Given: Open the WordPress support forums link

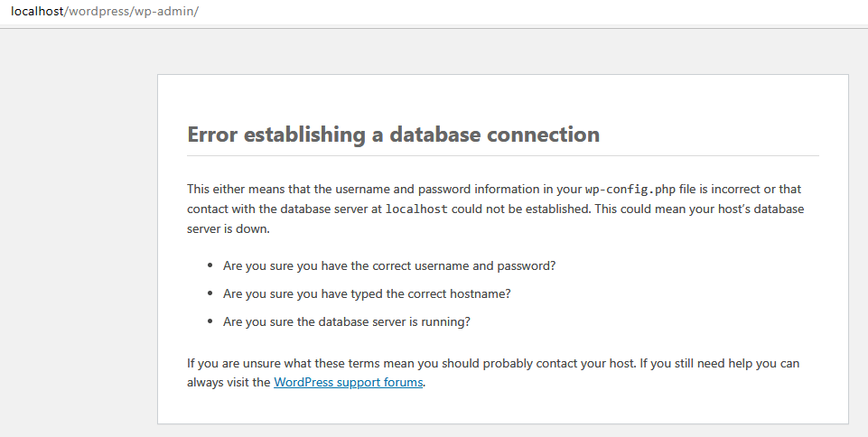Looking at the screenshot, I should 348,382.
